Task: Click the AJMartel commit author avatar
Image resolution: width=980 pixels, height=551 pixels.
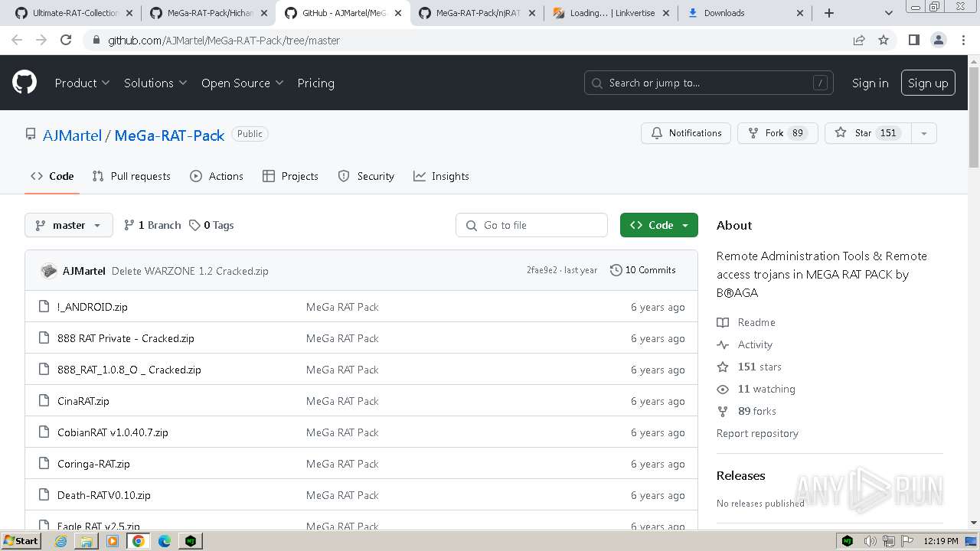Action: tap(49, 271)
